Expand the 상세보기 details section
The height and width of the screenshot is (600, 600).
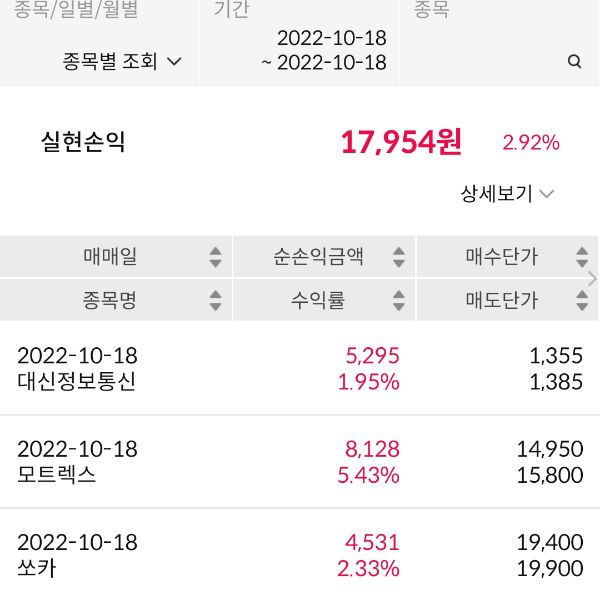click(507, 194)
